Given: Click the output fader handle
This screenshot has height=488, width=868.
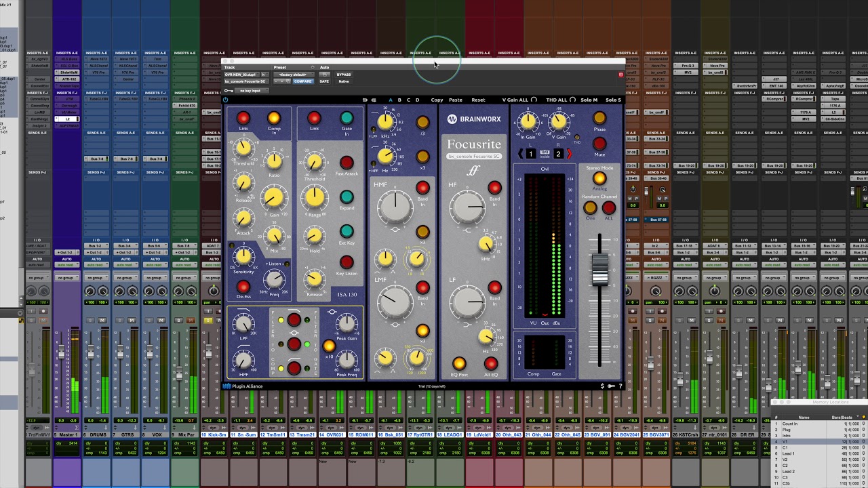Looking at the screenshot, I should (x=600, y=270).
